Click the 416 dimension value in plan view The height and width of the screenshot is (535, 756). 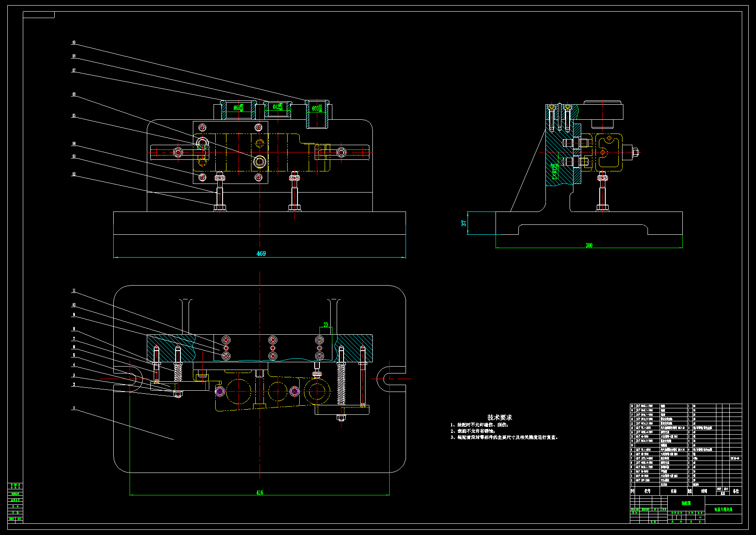(260, 492)
